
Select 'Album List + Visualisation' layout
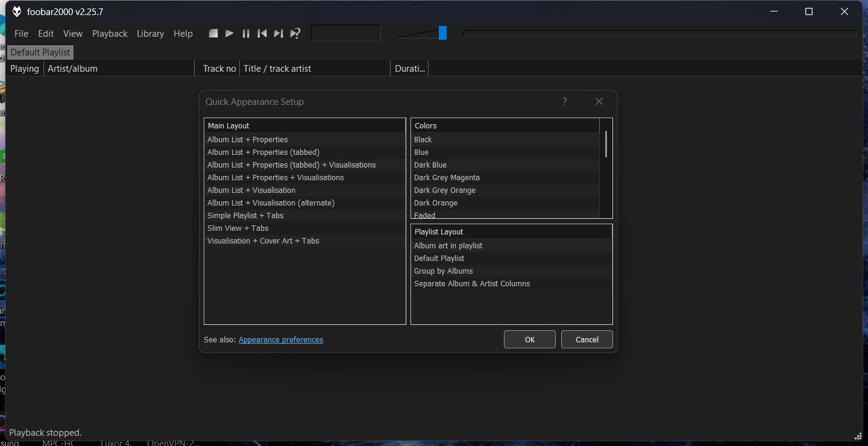click(305, 190)
